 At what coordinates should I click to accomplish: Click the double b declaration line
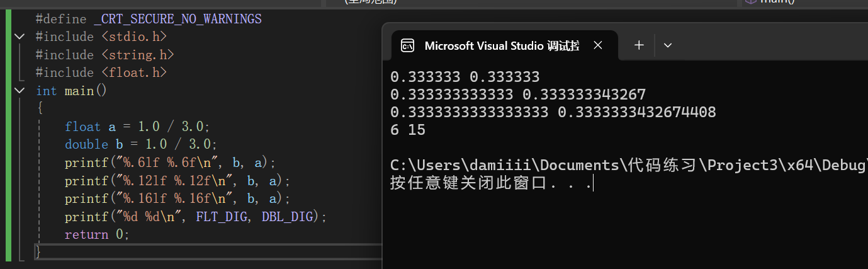tap(141, 144)
